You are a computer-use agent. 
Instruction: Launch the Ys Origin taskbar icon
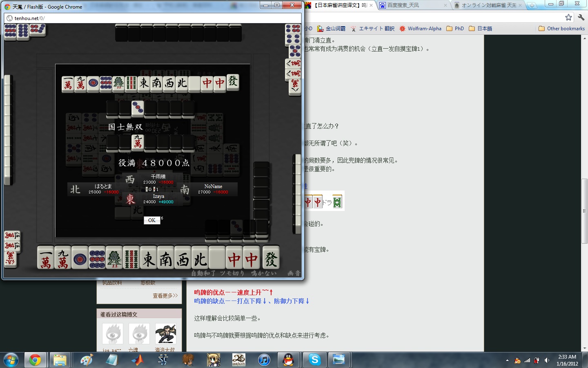pyautogui.click(x=239, y=360)
